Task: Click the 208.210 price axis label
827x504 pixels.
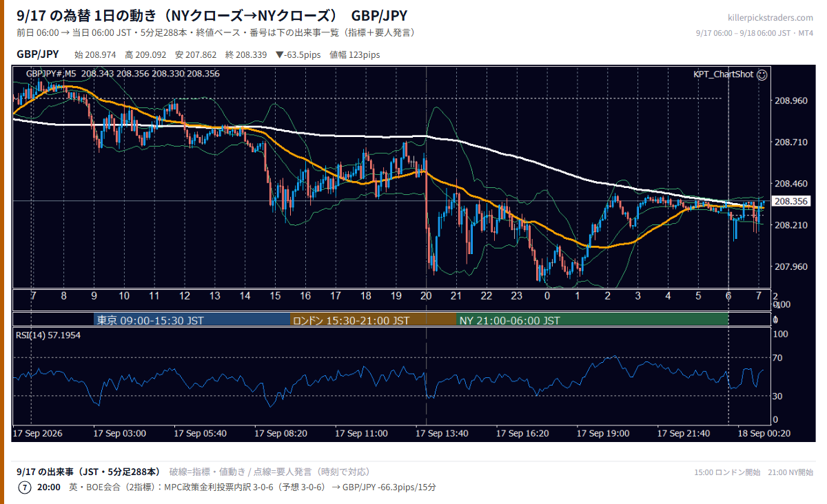Action: coord(791,225)
